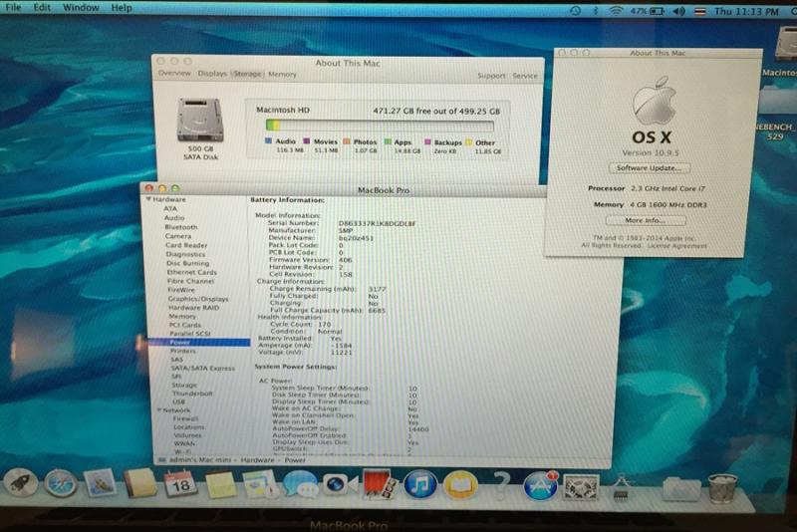Select Card Reader in the sidebar

pyautogui.click(x=186, y=245)
